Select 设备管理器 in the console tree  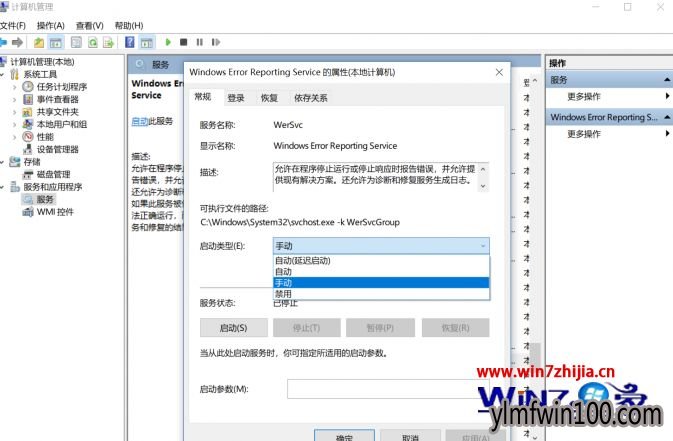pos(58,149)
